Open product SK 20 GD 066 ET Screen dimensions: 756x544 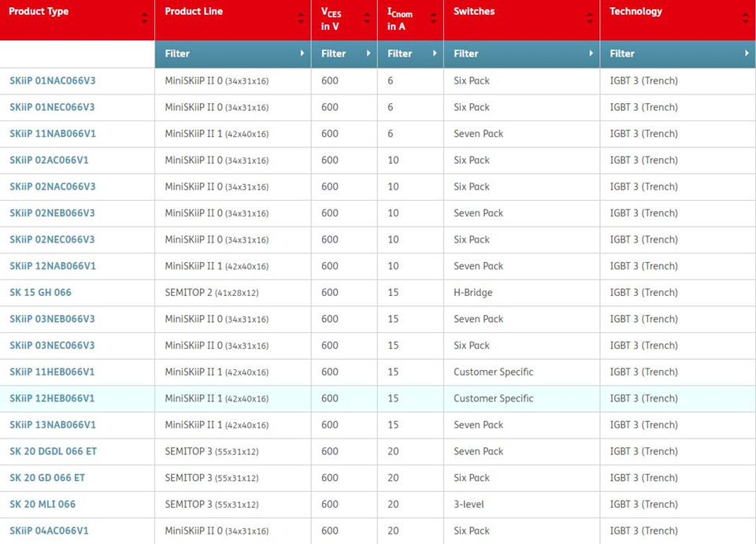[x=47, y=478]
